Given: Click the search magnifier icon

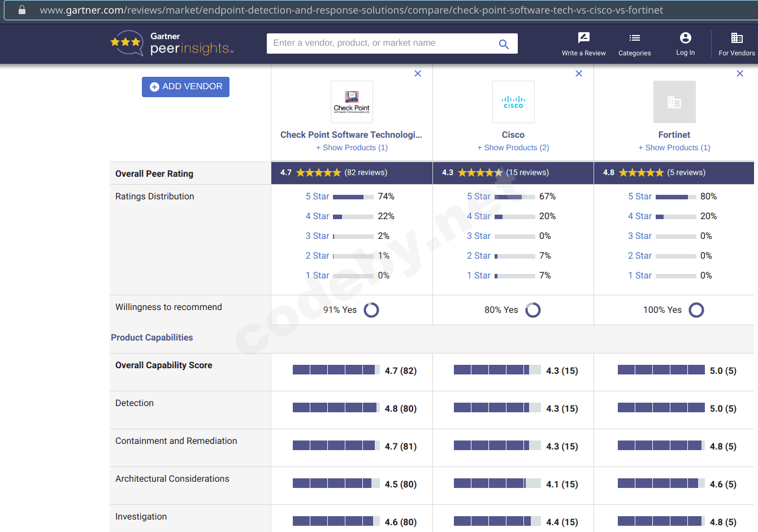Looking at the screenshot, I should 504,44.
